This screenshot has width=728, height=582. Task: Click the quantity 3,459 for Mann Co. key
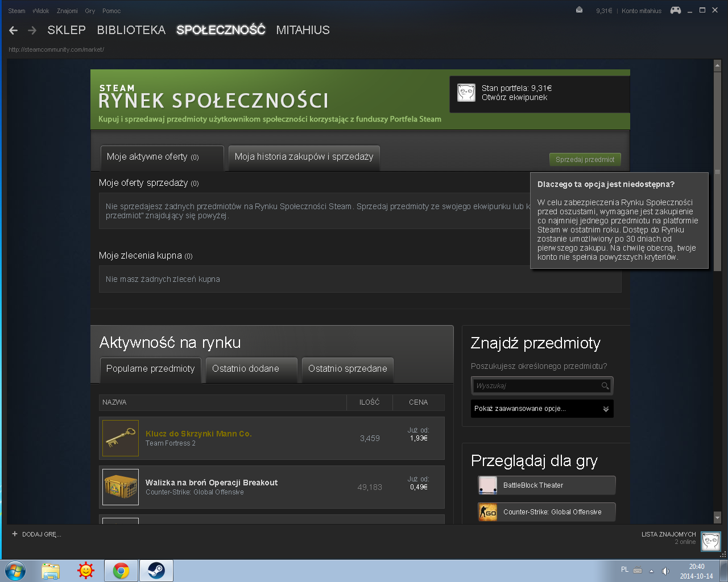point(370,438)
